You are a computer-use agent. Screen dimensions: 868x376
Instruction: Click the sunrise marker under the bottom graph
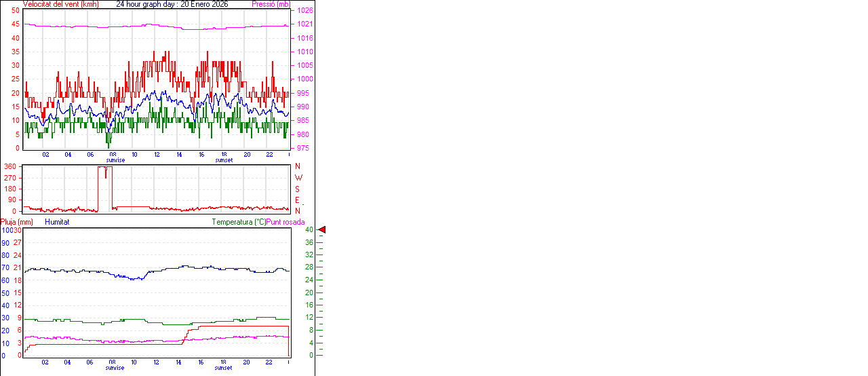tap(115, 368)
